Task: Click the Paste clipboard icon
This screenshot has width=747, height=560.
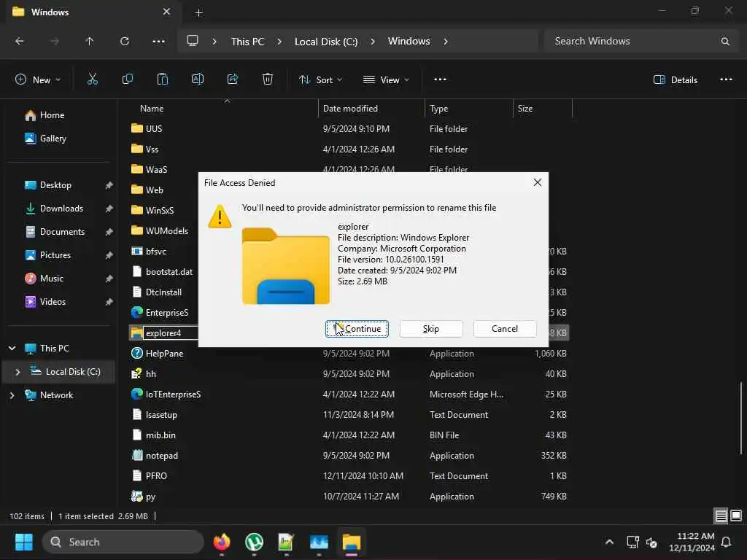Action: point(163,79)
